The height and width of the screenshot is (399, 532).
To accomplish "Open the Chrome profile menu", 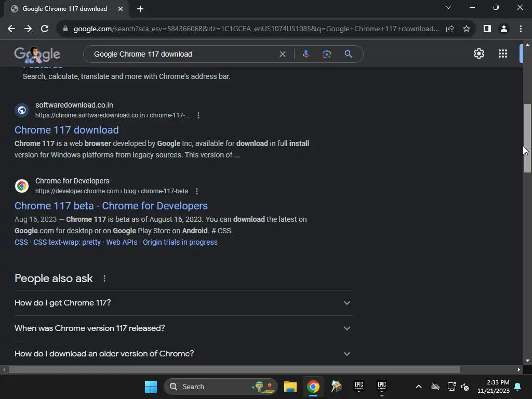I will (504, 29).
